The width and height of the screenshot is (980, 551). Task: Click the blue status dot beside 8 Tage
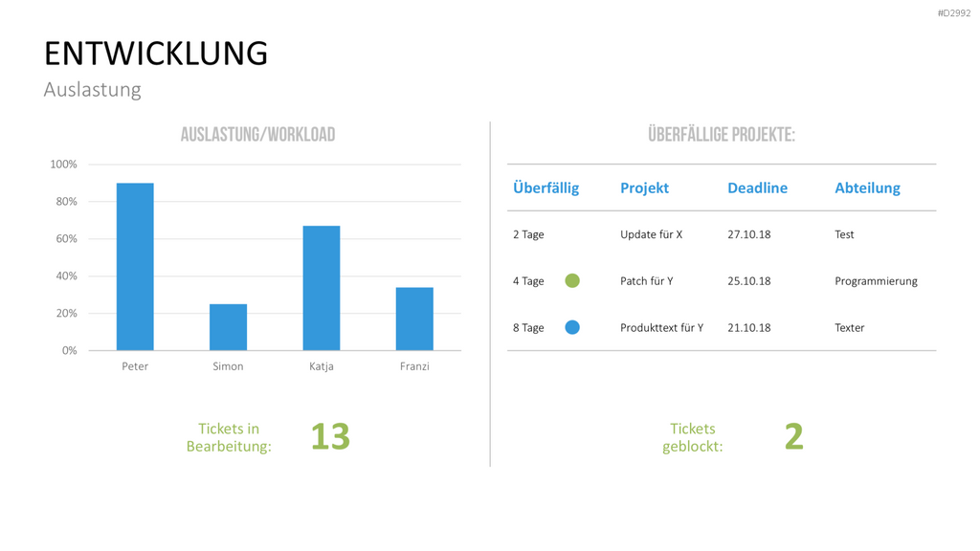(572, 327)
